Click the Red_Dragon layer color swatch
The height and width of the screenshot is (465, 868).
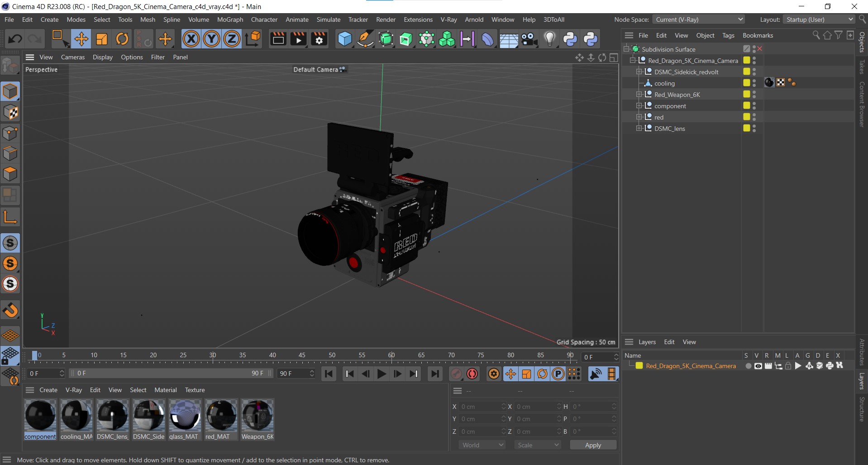[639, 366]
